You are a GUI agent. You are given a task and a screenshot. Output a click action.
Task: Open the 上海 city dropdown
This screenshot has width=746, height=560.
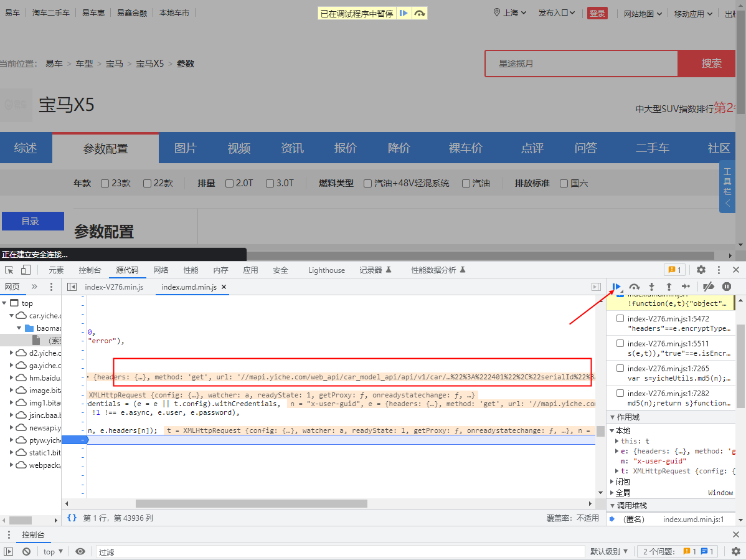510,13
